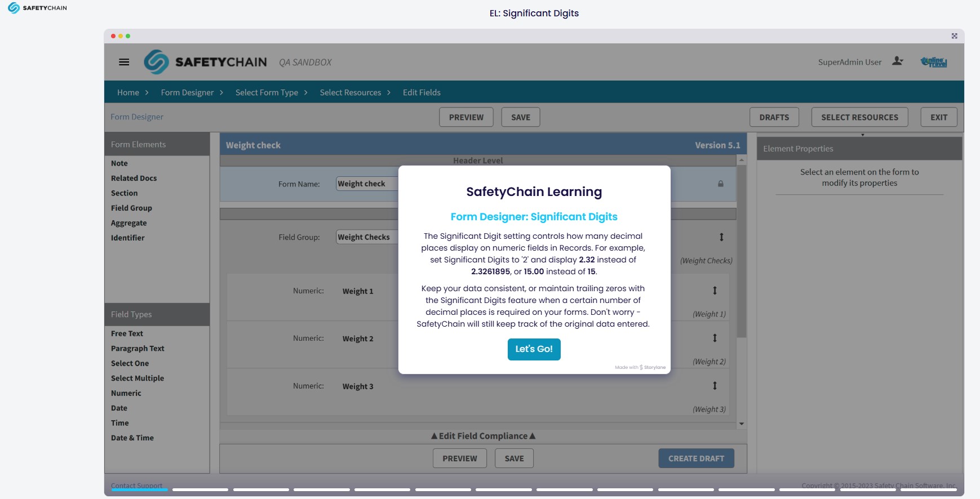Select the Aggregate form element
The image size is (980, 499).
129,223
